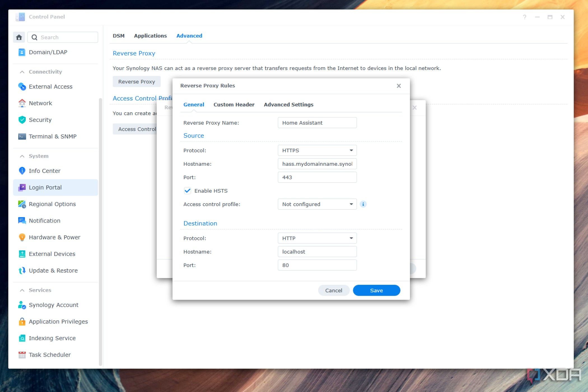This screenshot has width=588, height=392.
Task: Select the Source Protocol dropdown
Action: (x=317, y=150)
